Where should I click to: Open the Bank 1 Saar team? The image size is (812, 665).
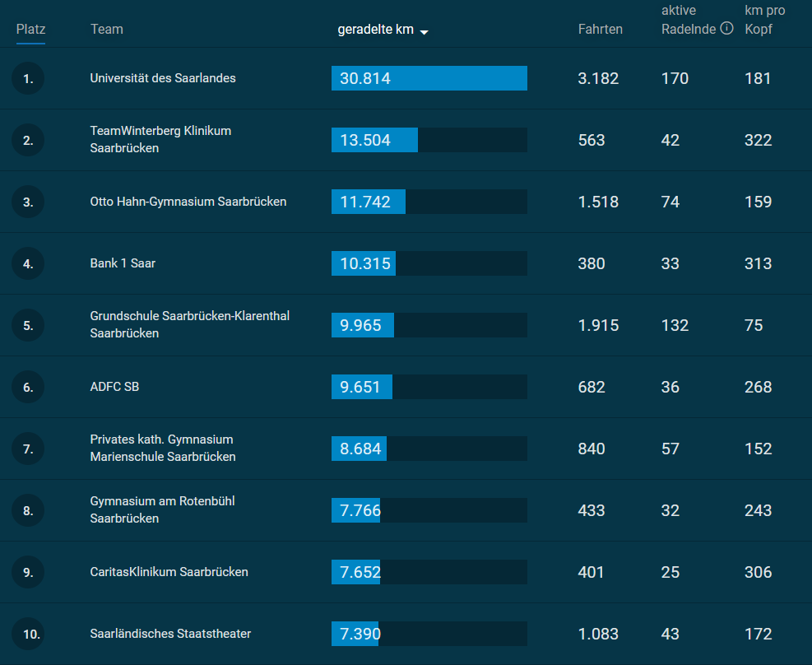123,263
